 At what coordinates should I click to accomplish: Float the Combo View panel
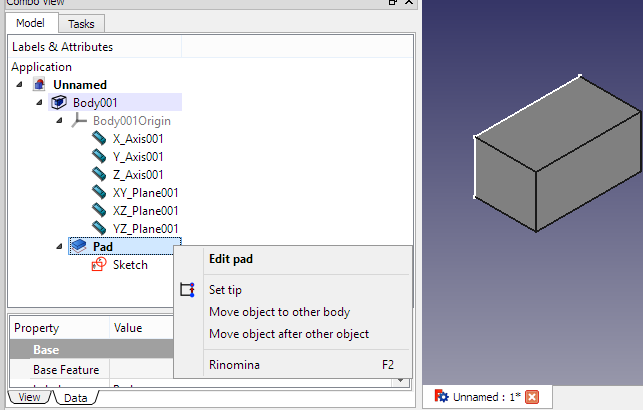coord(392,2)
